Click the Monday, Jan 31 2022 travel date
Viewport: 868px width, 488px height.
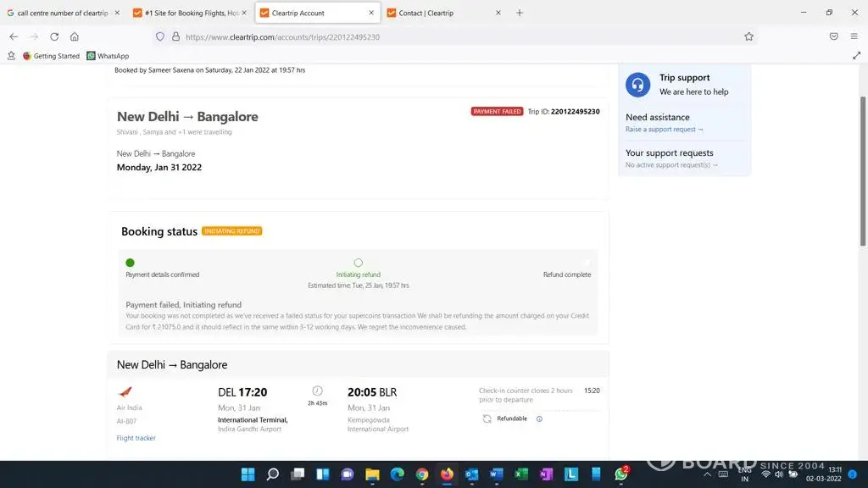click(159, 167)
